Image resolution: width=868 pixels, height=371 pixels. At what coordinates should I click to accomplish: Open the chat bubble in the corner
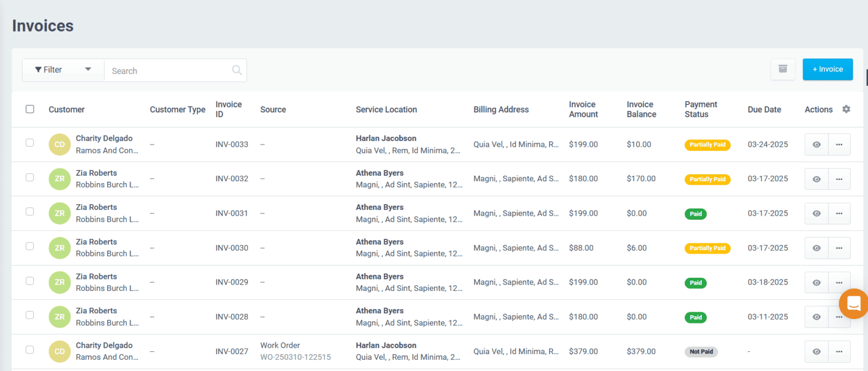click(853, 303)
